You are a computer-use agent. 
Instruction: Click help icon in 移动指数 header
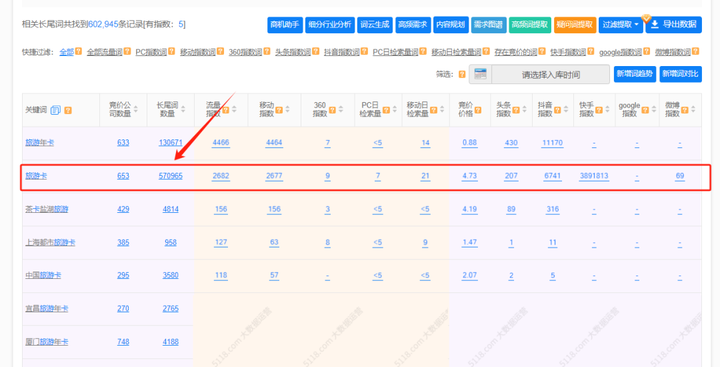pyautogui.click(x=279, y=110)
